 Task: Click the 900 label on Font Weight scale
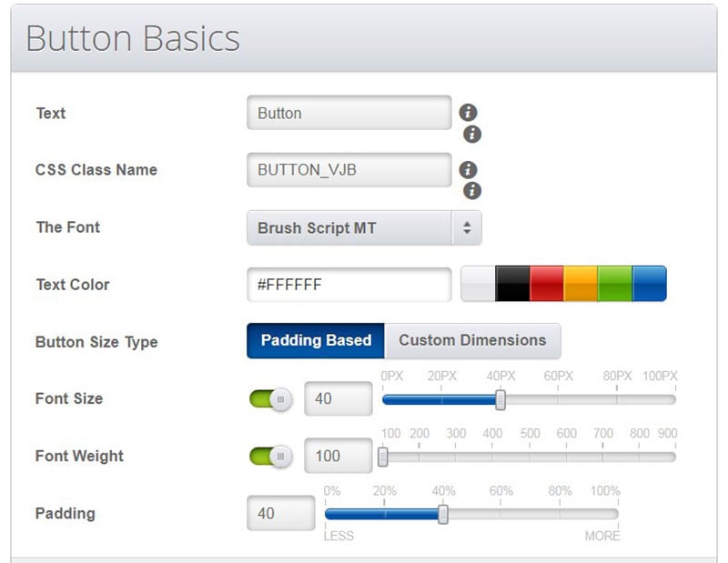tap(667, 433)
